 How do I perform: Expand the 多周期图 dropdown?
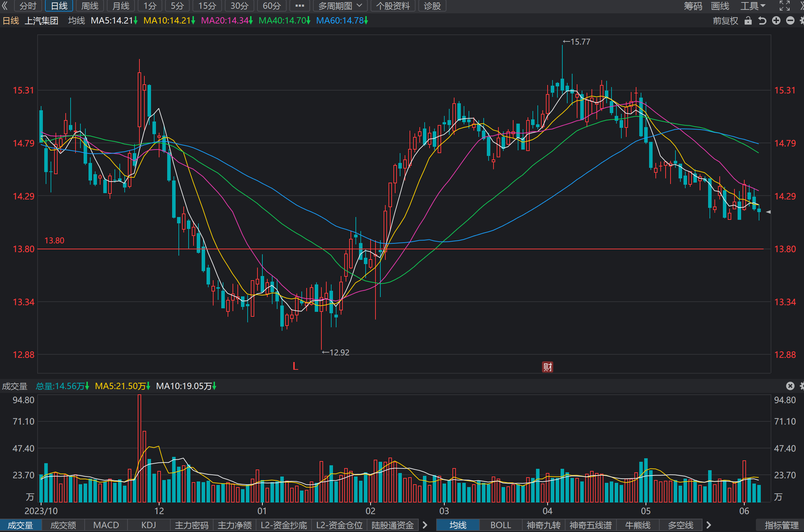[340, 6]
